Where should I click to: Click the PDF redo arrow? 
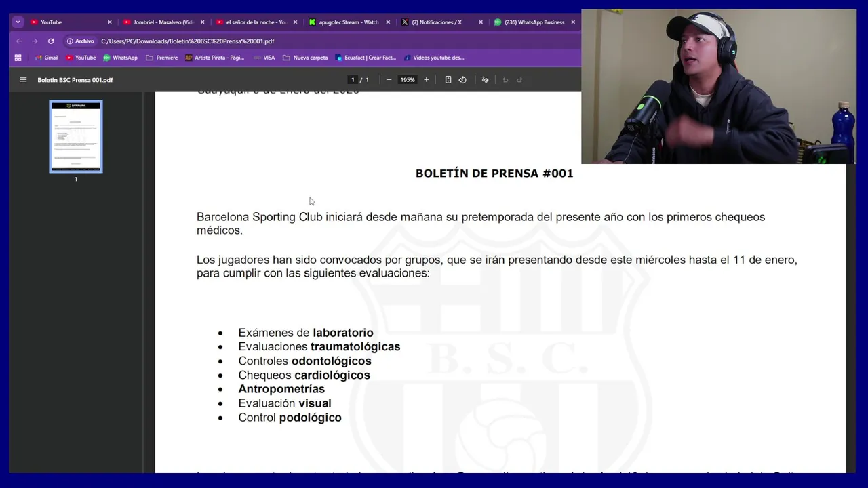pyautogui.click(x=519, y=80)
